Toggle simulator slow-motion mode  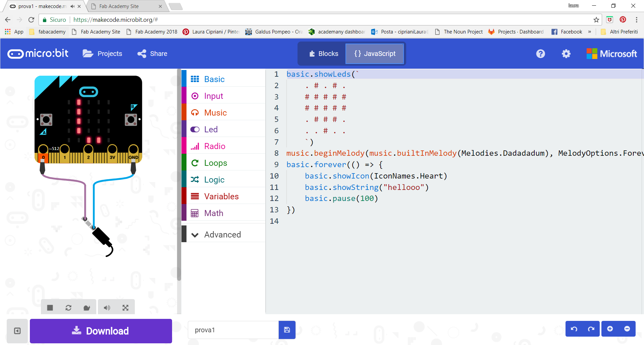click(x=87, y=307)
